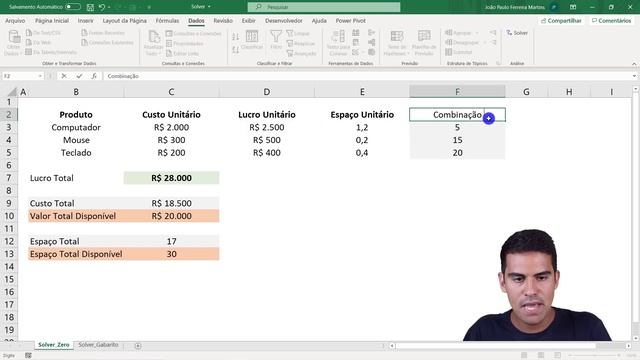Viewport: 640px width, 360px height.
Task: Click the Reaplicar filter icon
Action: 290,43
